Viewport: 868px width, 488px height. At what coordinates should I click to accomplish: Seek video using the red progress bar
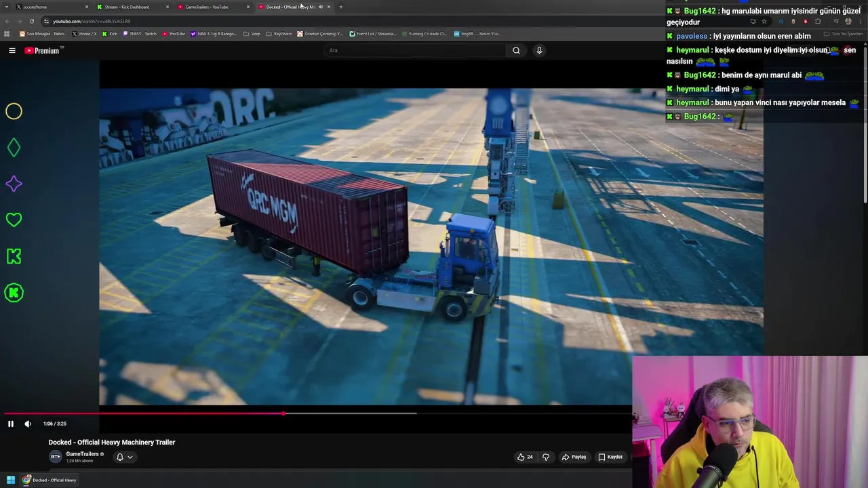coord(144,413)
